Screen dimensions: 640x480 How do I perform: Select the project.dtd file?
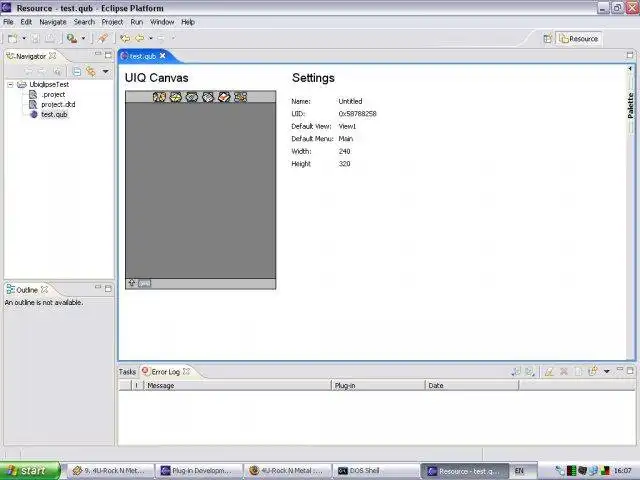point(52,104)
